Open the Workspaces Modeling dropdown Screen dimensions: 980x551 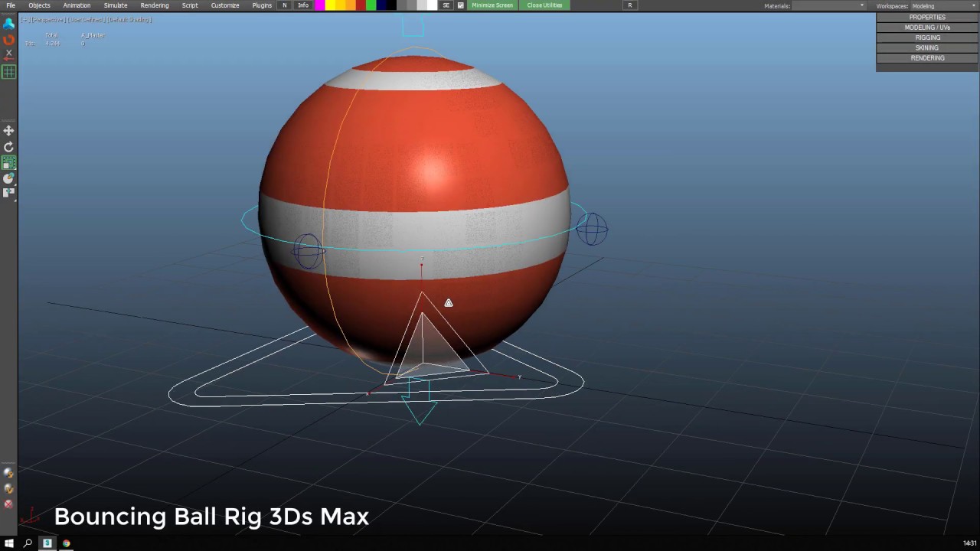942,5
